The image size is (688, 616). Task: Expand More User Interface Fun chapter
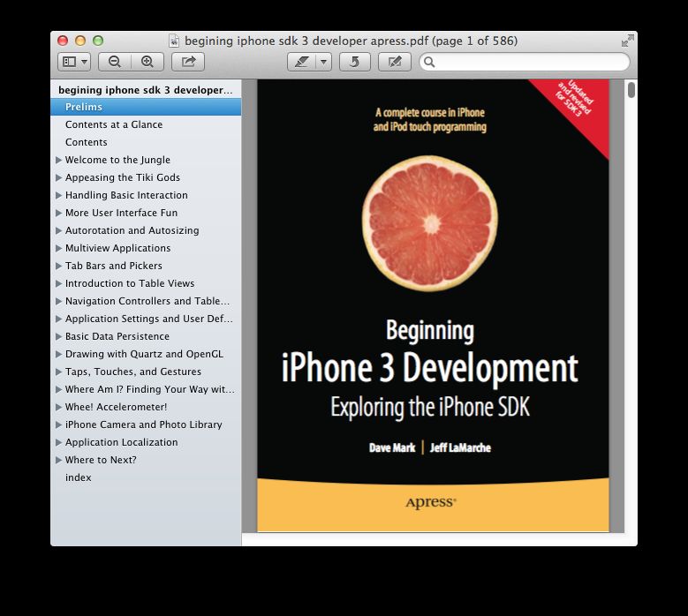[58, 213]
